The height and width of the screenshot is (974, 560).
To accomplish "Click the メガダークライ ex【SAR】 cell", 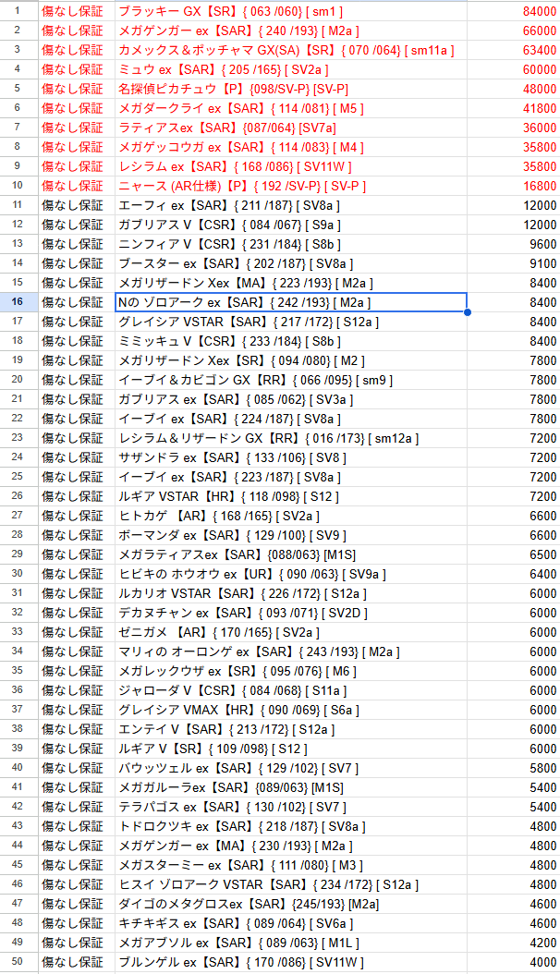I will click(x=290, y=108).
